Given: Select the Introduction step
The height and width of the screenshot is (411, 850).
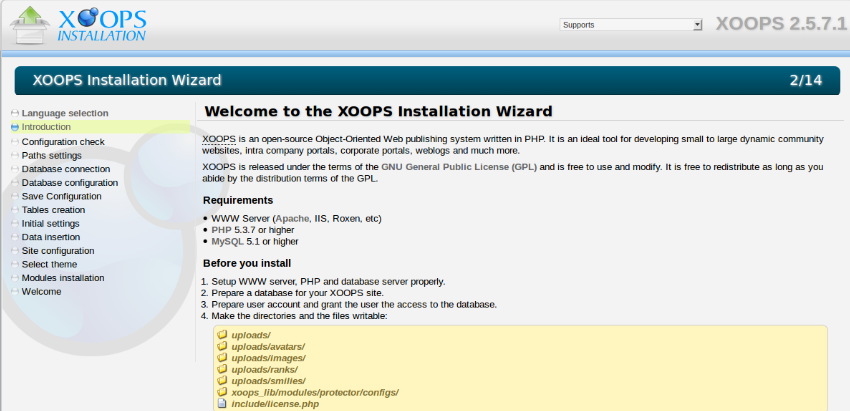Looking at the screenshot, I should pos(46,127).
